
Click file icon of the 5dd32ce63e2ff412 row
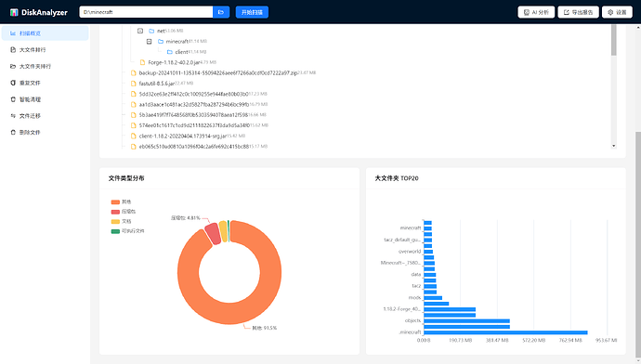133,94
